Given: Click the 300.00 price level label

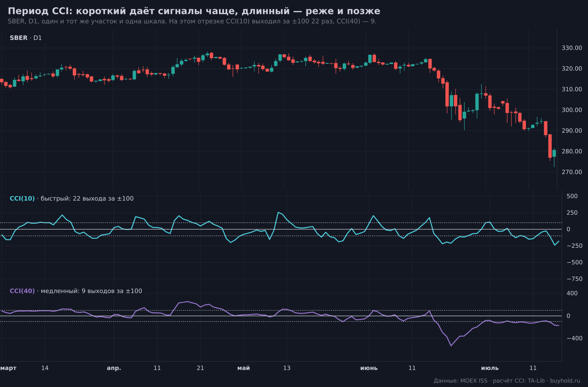Looking at the screenshot, I should click(572, 110).
